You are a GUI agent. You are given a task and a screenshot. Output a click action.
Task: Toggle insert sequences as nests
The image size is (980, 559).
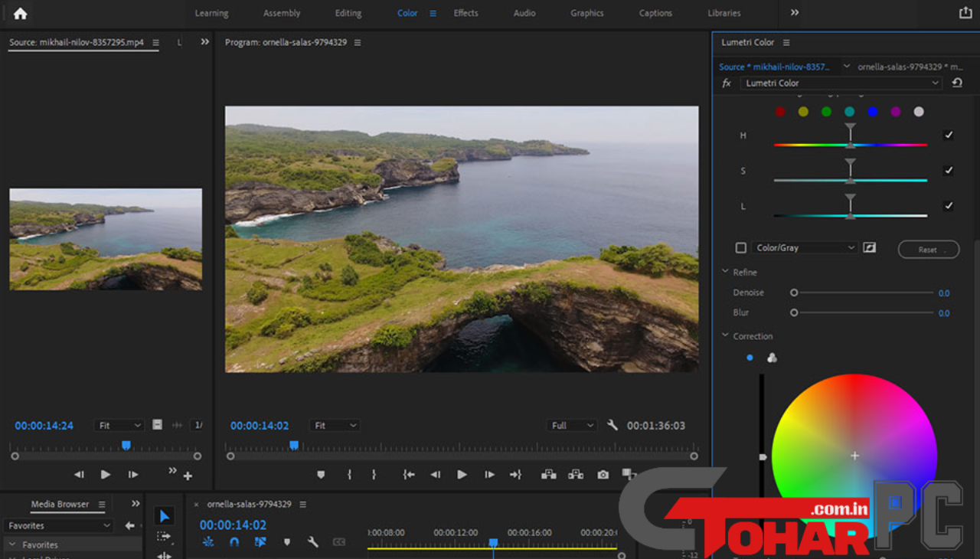click(x=208, y=541)
